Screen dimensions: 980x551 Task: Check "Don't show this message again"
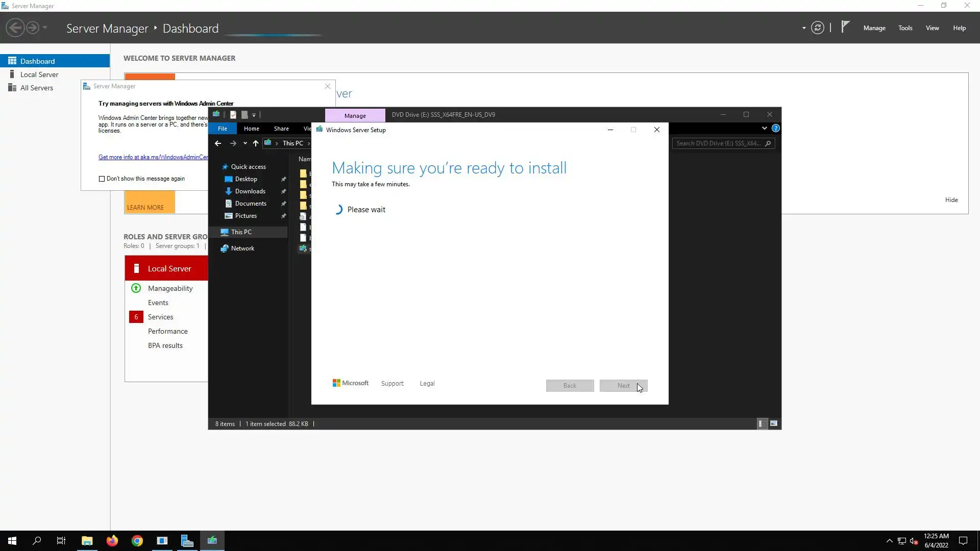[x=102, y=179]
